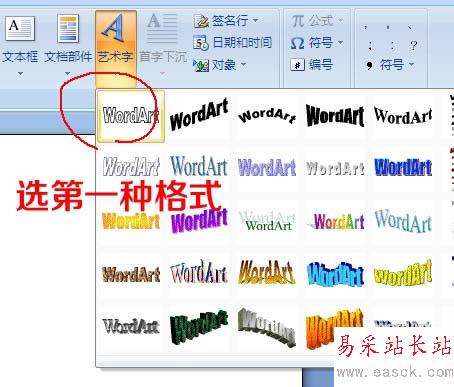Select the highlighted plain outline WordArt style
Image resolution: width=454 pixels, height=387 pixels.
(x=131, y=116)
